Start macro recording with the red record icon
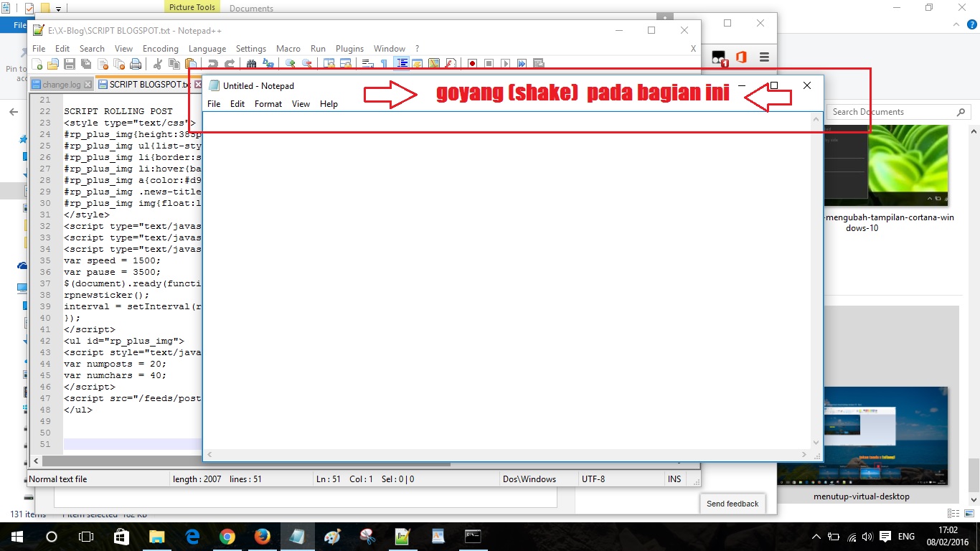This screenshot has width=980, height=551. point(472,64)
